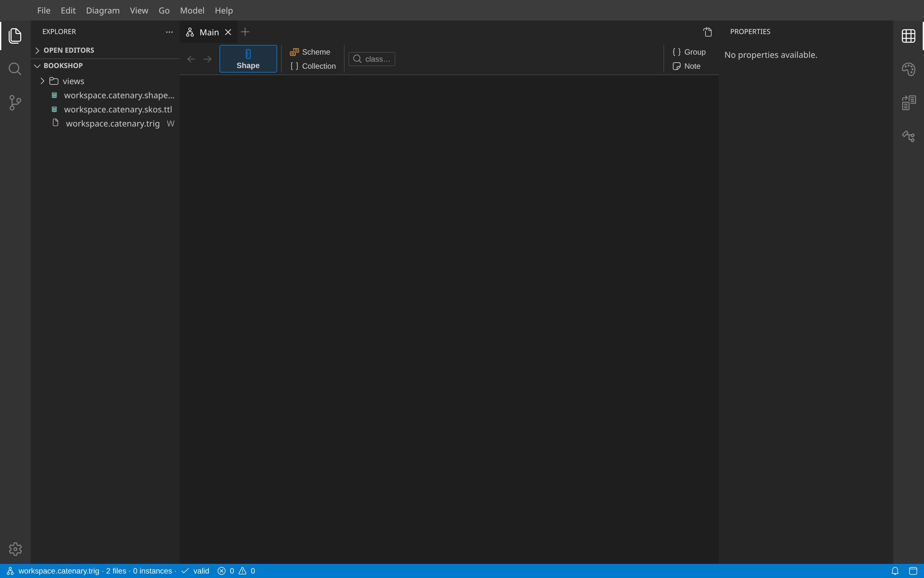
Task: Open workspace.catenary.skos.ttl file
Action: click(x=105, y=109)
